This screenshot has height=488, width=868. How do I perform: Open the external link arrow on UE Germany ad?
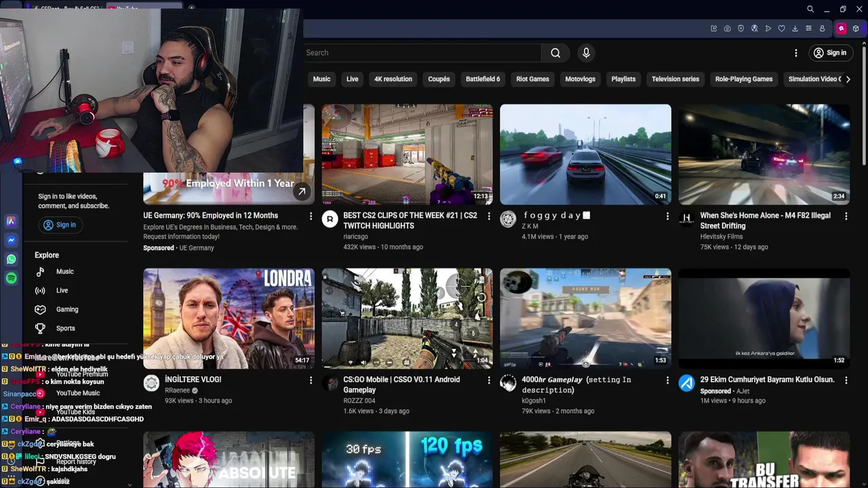click(302, 192)
